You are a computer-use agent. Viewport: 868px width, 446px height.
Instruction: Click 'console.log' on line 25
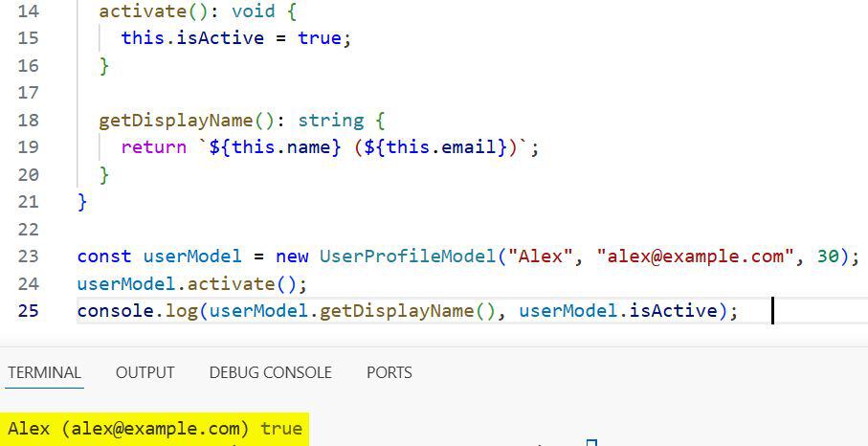click(138, 311)
